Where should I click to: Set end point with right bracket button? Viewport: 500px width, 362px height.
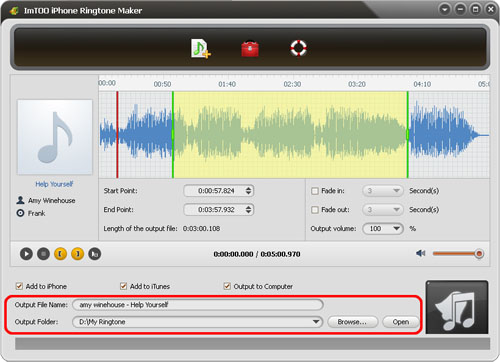point(78,254)
